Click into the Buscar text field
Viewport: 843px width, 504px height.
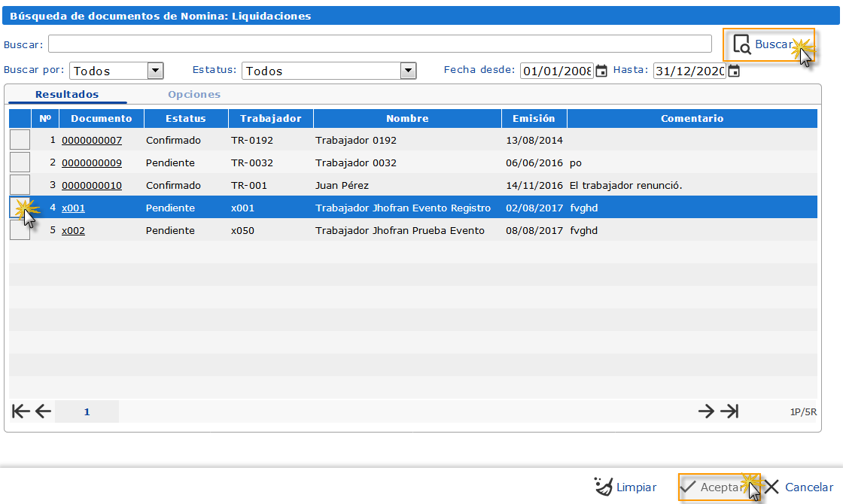click(380, 44)
